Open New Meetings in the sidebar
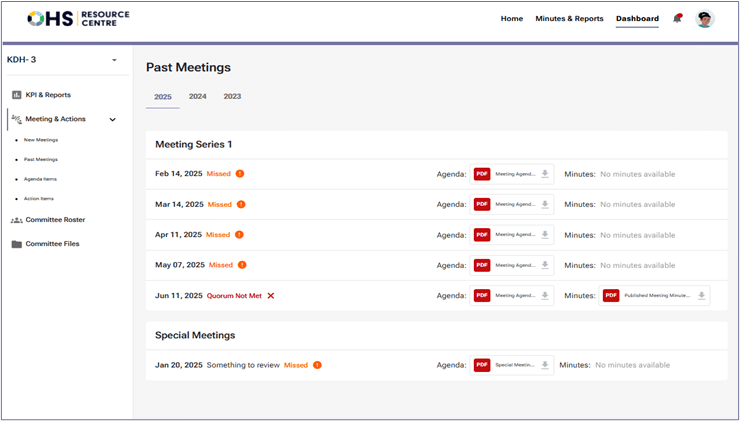 41,140
